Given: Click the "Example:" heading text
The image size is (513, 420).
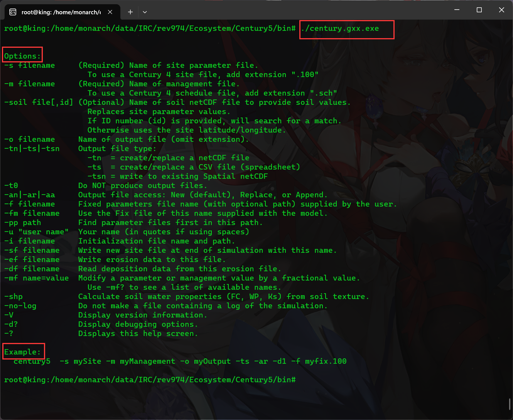Looking at the screenshot, I should [22, 352].
